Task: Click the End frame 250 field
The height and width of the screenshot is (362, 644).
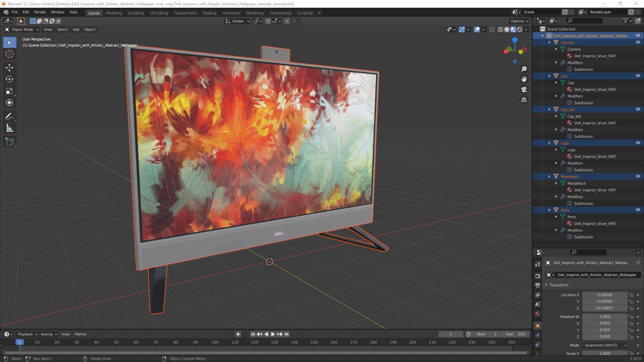Action: tap(516, 334)
